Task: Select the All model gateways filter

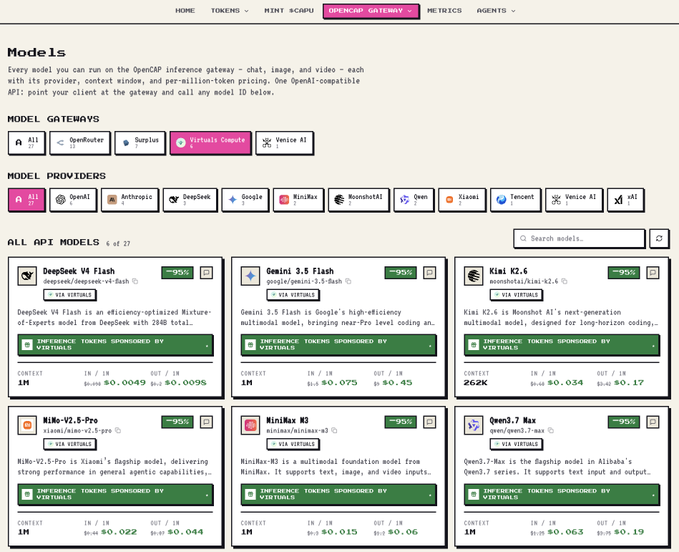Action: (26, 142)
